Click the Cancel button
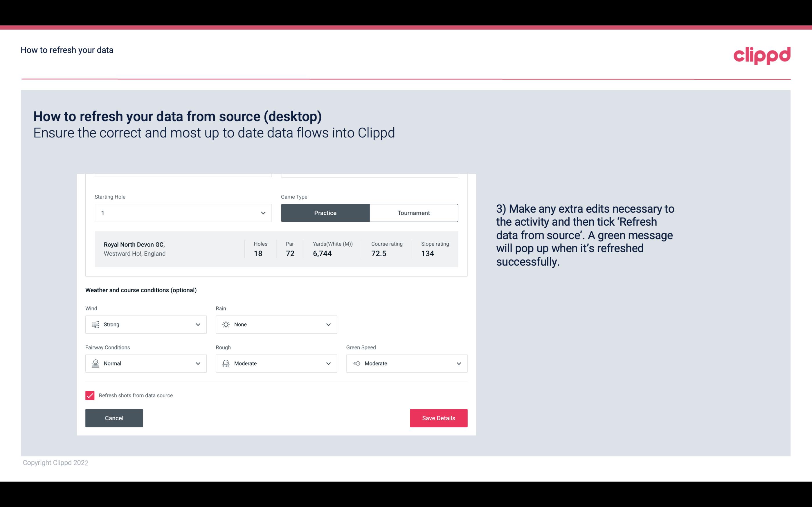 (114, 418)
